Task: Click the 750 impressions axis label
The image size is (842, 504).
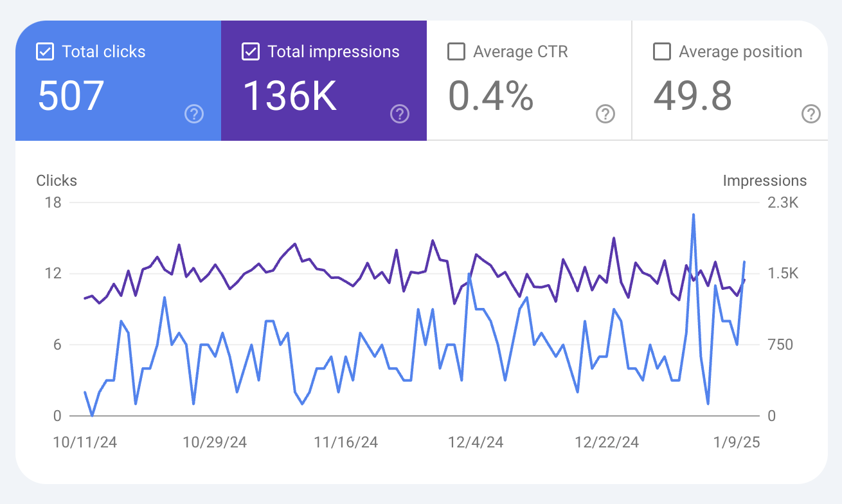Action: point(781,345)
